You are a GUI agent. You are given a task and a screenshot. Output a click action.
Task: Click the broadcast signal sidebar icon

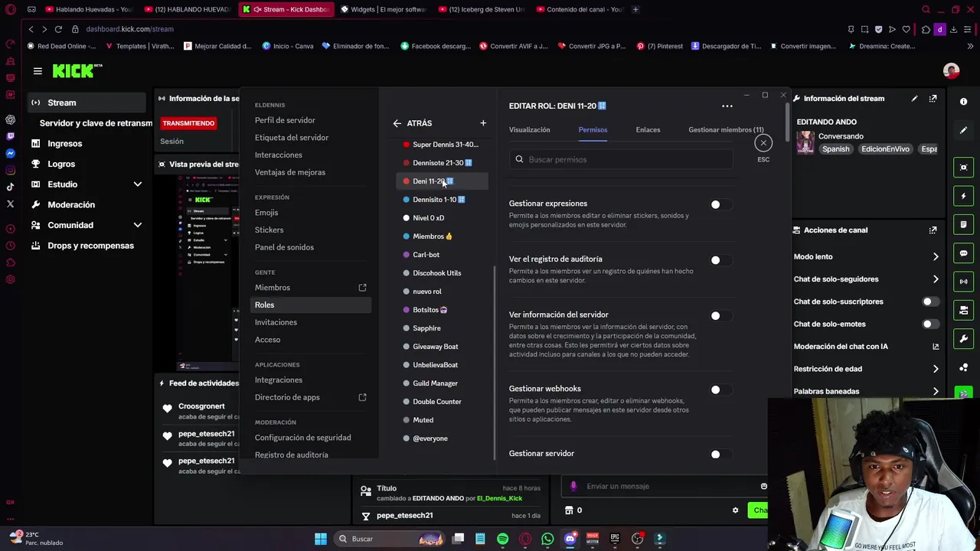coord(963,282)
